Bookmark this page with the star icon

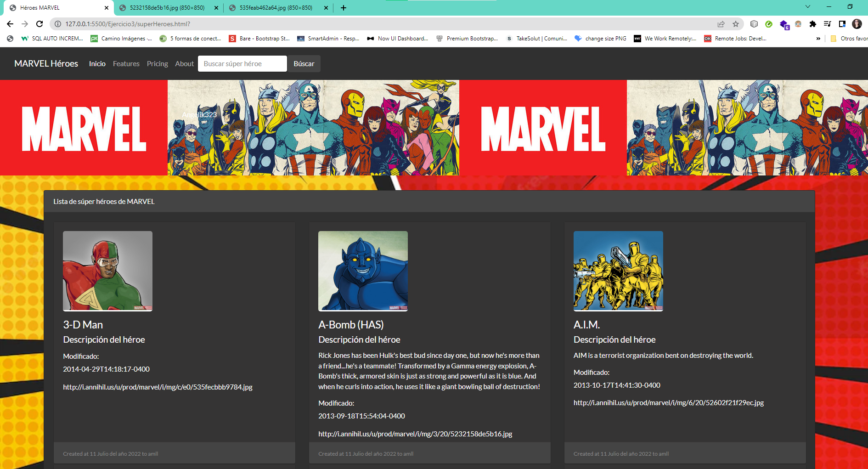click(x=736, y=24)
